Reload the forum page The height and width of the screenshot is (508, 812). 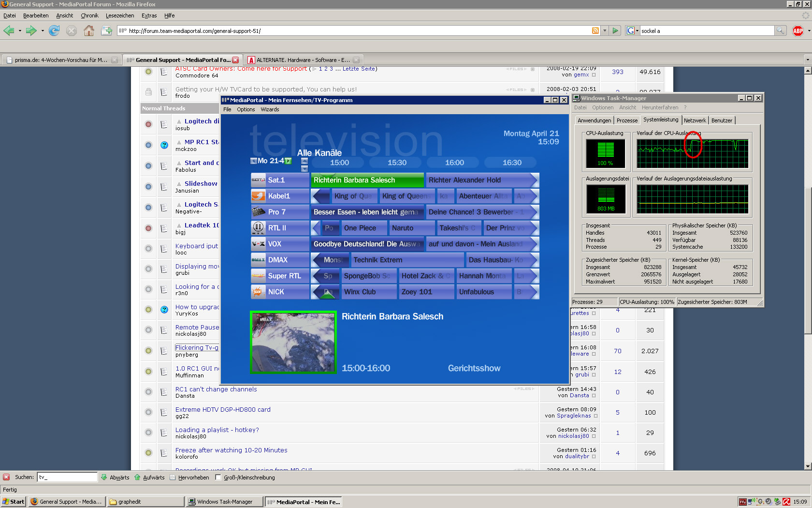[x=54, y=31]
